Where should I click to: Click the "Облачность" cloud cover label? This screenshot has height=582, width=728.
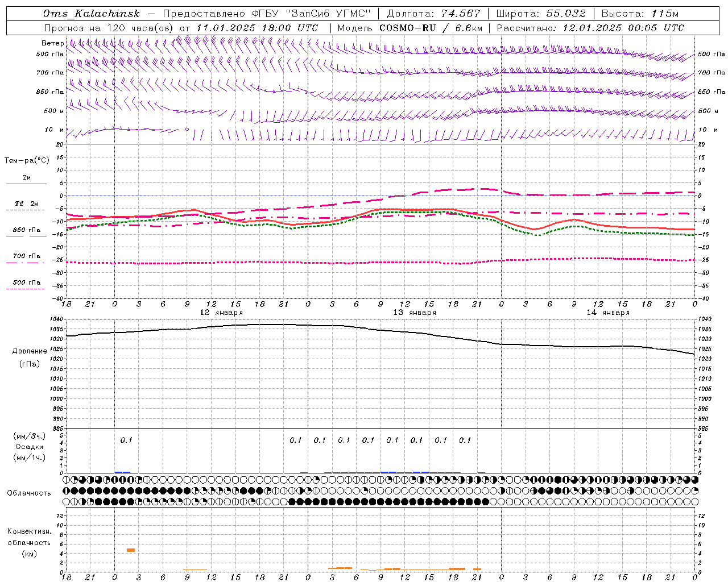29,493
